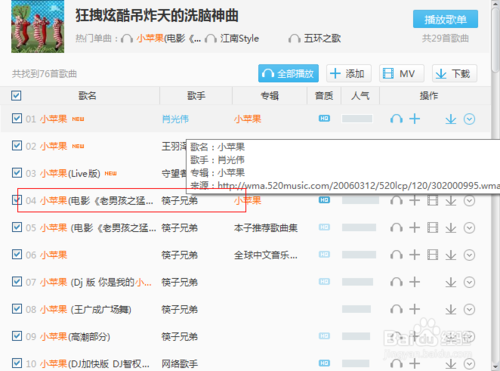This screenshot has width=500, height=371.
Task: Expand more options for song 06
Action: pos(469,255)
